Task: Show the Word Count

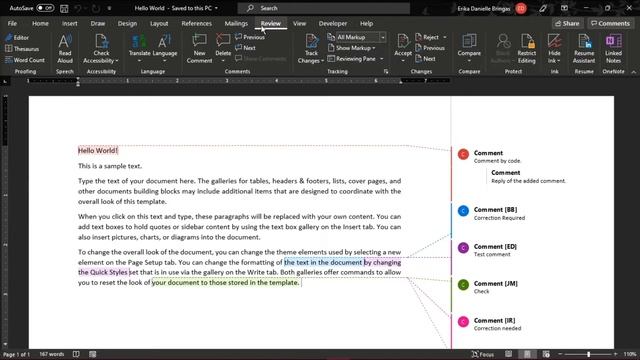Action: (24, 60)
